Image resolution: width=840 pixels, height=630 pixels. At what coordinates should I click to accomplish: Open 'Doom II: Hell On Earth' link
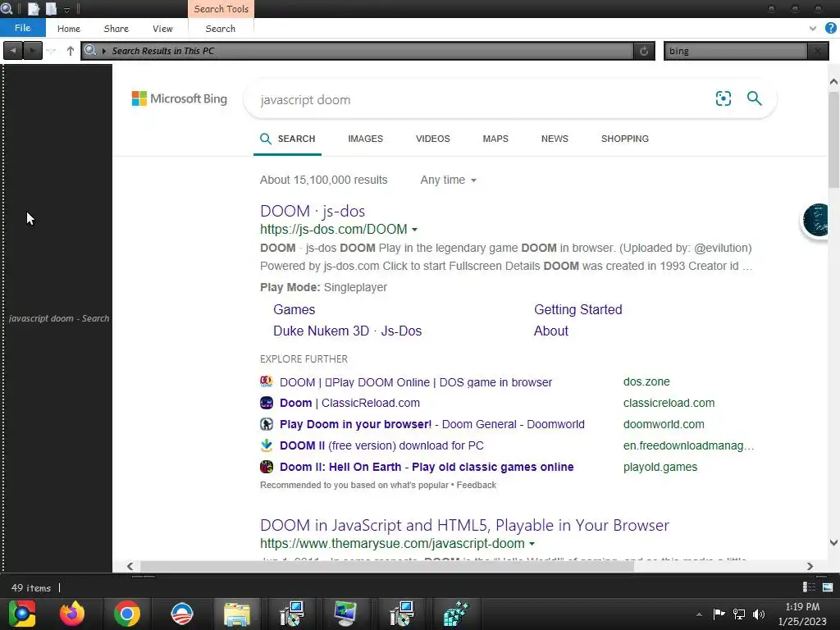(427, 467)
